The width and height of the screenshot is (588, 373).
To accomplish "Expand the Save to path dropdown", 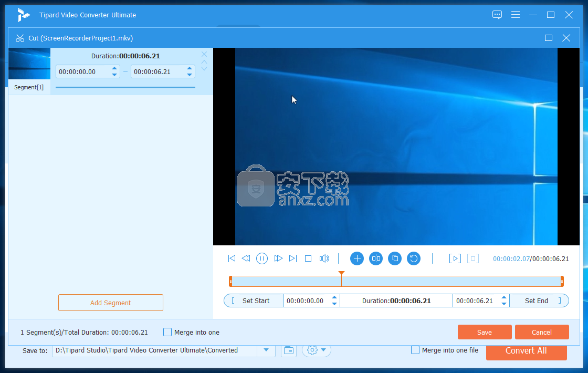I will (266, 350).
